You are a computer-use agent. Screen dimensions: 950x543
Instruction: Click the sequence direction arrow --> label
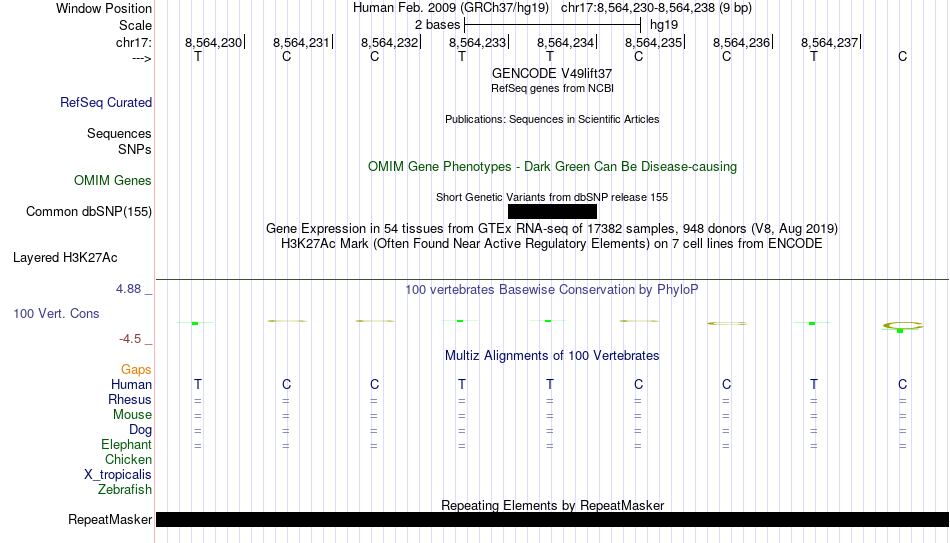click(142, 58)
